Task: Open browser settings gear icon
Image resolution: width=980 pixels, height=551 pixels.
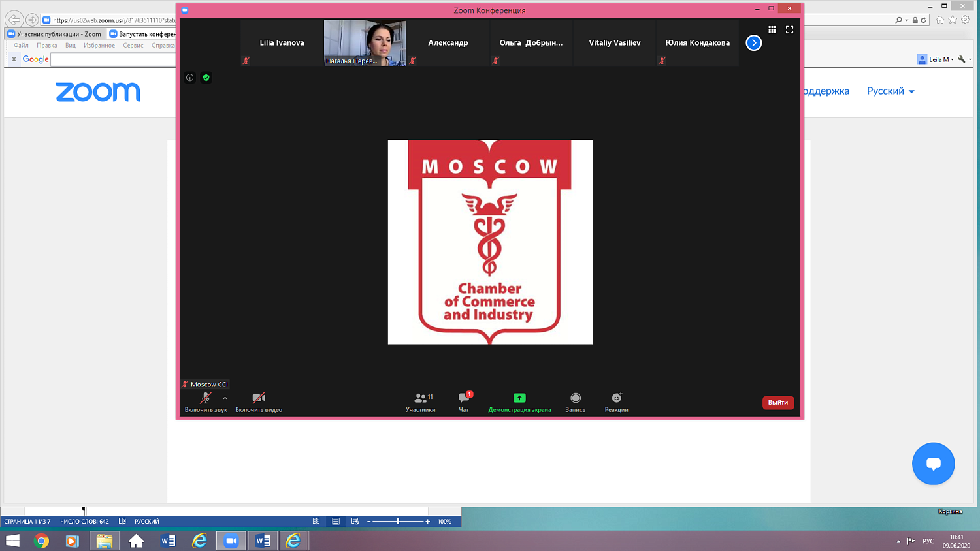Action: tap(965, 20)
